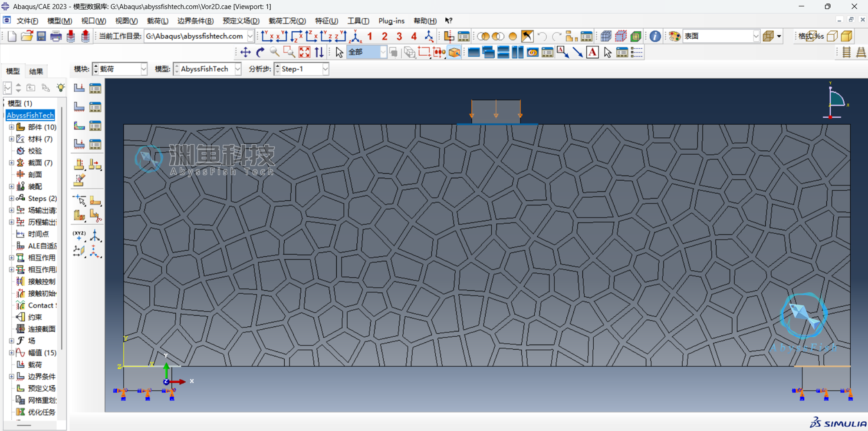
Task: Click the Create Arrow annotation icon
Action: [x=578, y=53]
